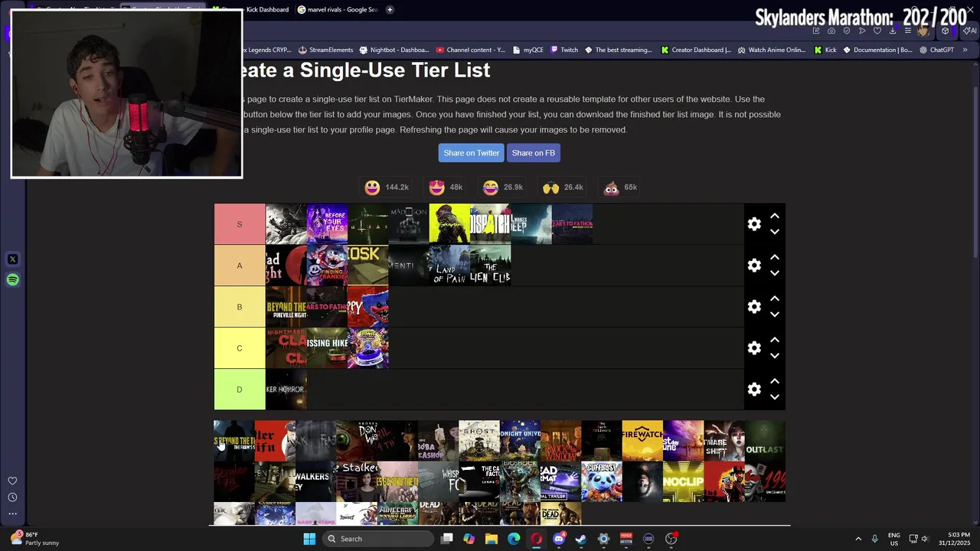Move B tier row down with arrow
Viewport: 980px width, 551px height.
pyautogui.click(x=774, y=315)
